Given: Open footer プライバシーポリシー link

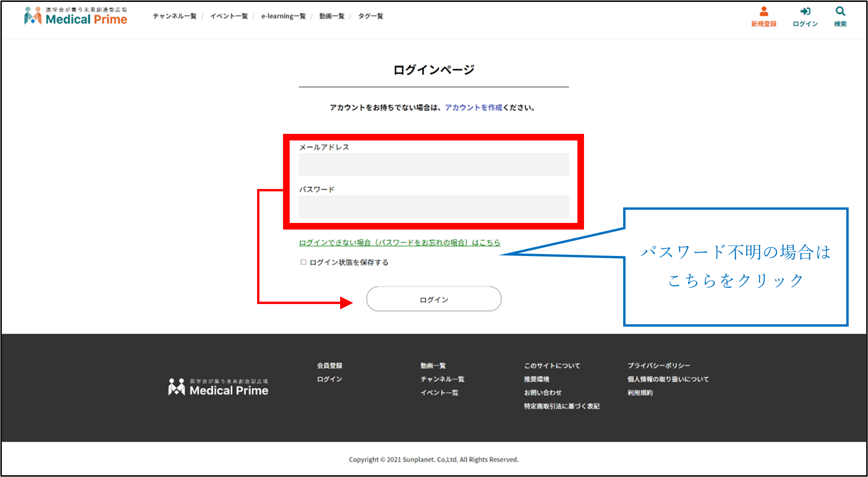Looking at the screenshot, I should (659, 365).
